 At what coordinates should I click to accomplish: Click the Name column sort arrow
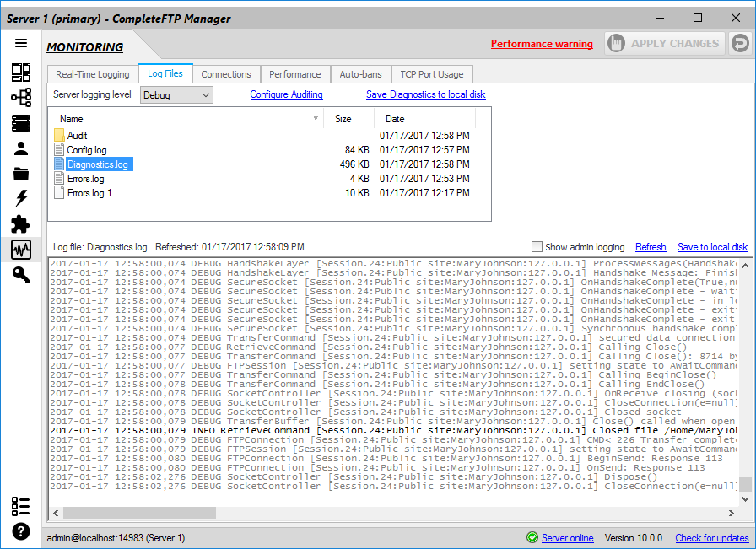316,118
